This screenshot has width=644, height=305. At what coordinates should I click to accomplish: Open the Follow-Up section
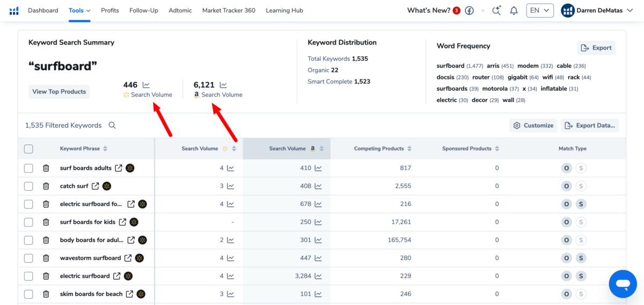[x=144, y=11]
